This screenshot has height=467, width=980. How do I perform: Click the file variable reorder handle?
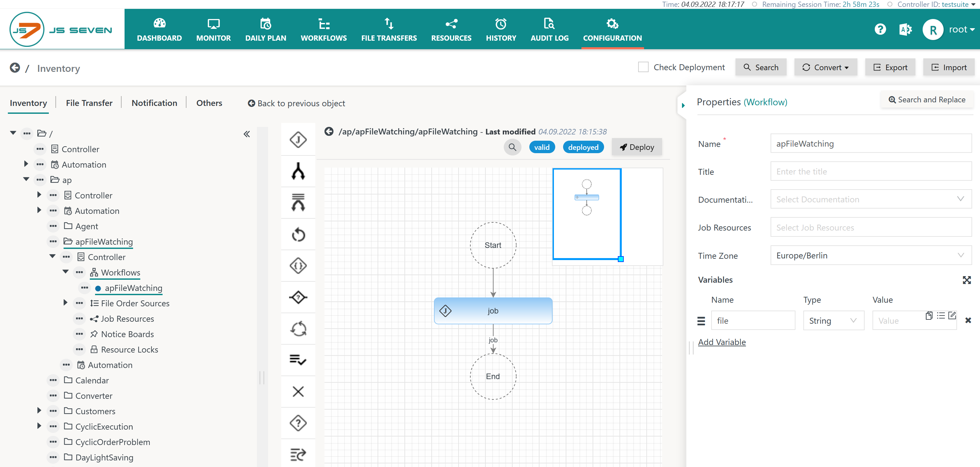pyautogui.click(x=701, y=321)
